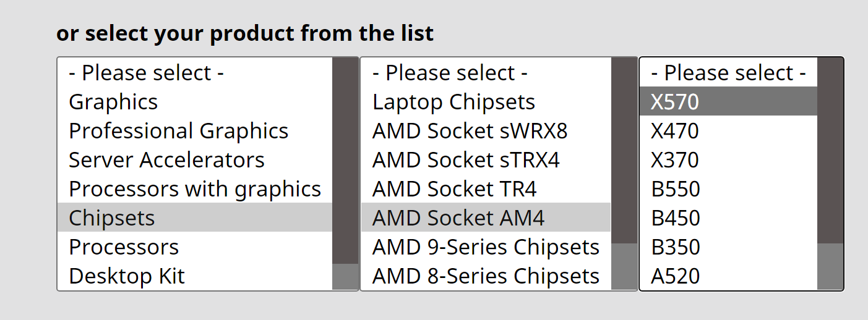Select the A520 chipset
Screen dimensions: 868x320
(x=729, y=276)
